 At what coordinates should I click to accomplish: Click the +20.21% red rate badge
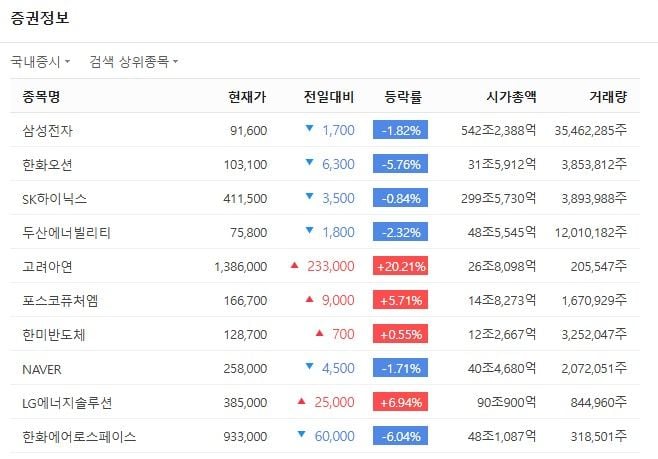(x=400, y=266)
